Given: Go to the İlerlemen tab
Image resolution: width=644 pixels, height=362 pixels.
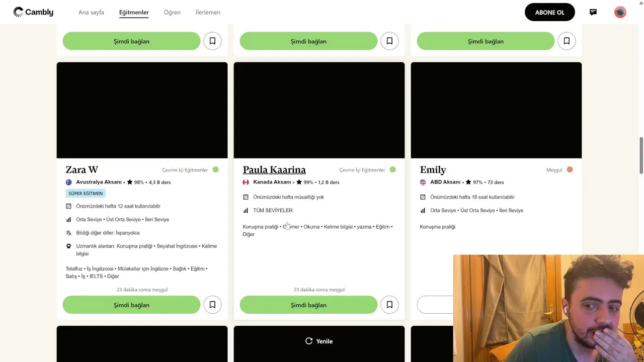Looking at the screenshot, I should 208,12.
